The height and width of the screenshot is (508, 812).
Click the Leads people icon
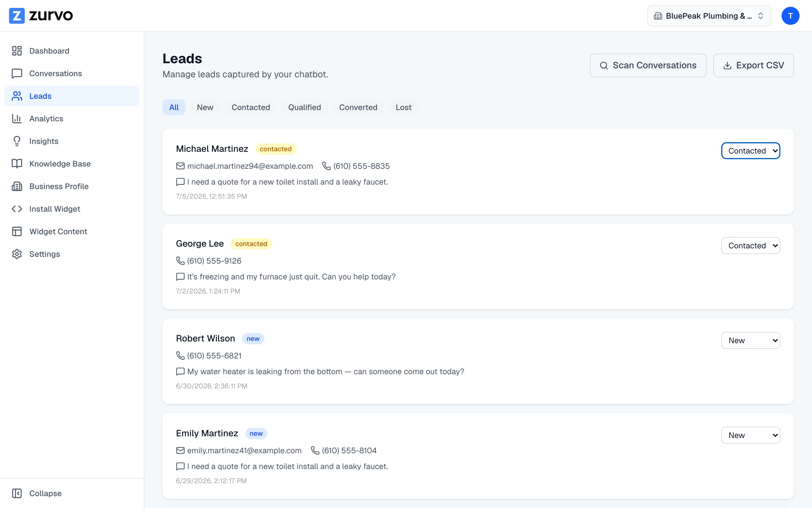17,96
